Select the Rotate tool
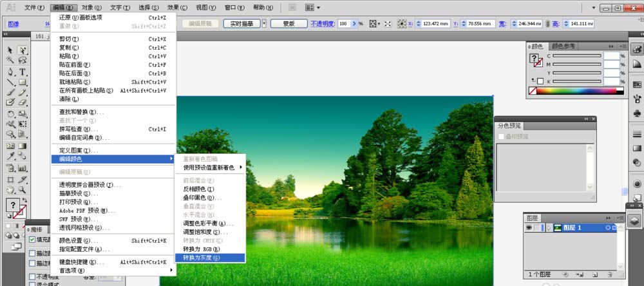644x286 pixels. click(10, 114)
